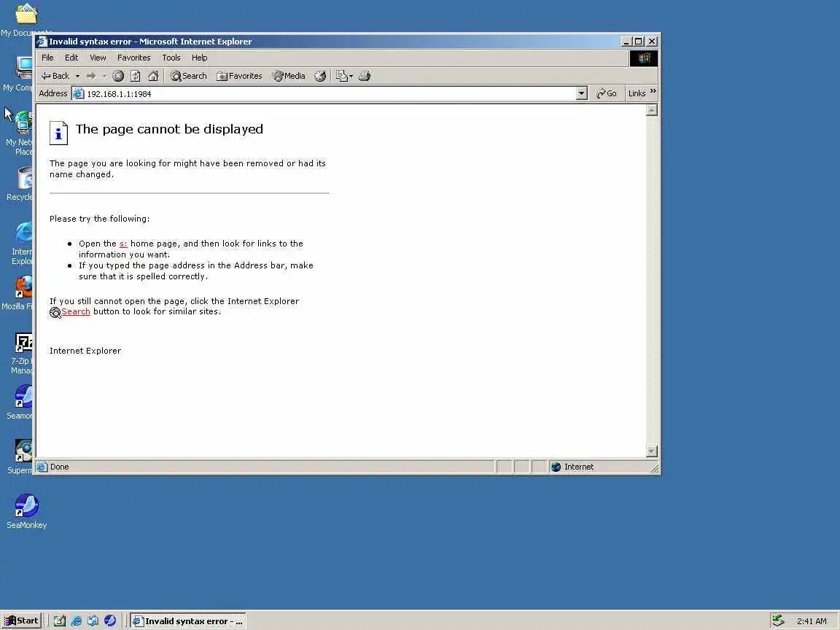The width and height of the screenshot is (840, 630).
Task: Click the red Search link in the page
Action: pyautogui.click(x=76, y=312)
